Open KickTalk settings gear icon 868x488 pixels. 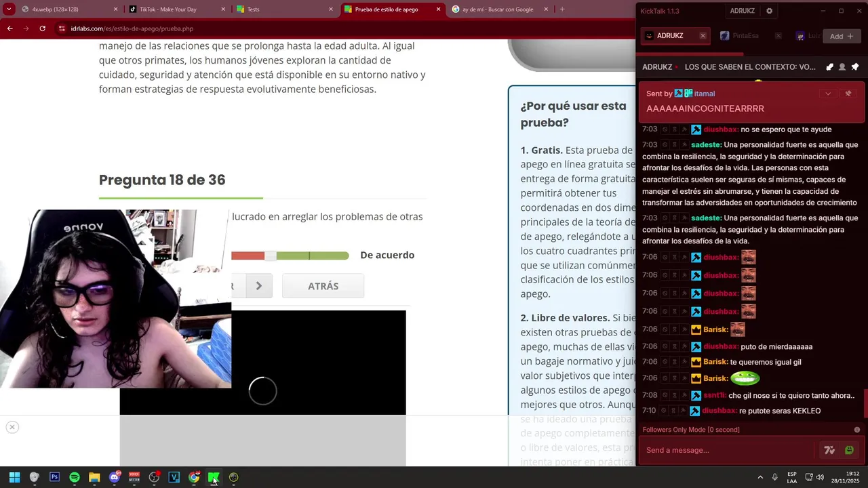pyautogui.click(x=769, y=11)
